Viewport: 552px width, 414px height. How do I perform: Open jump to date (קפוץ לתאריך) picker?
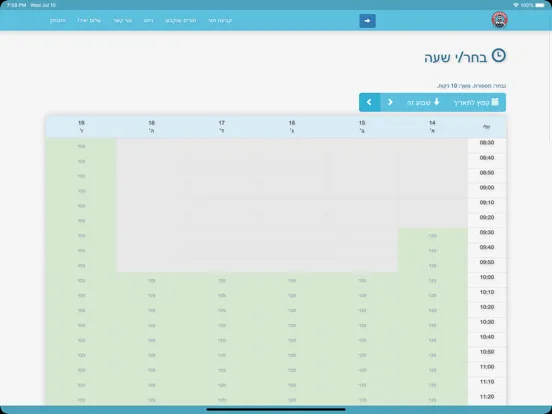(x=476, y=102)
